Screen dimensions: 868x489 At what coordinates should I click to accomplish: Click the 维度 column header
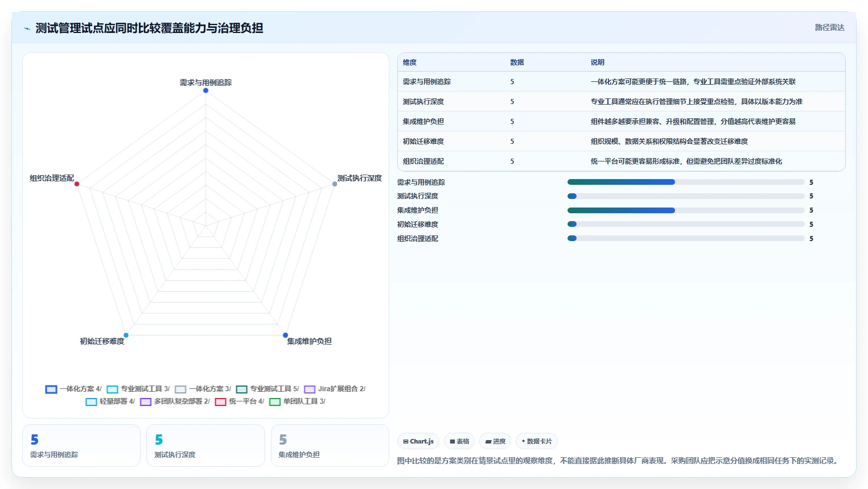point(410,63)
